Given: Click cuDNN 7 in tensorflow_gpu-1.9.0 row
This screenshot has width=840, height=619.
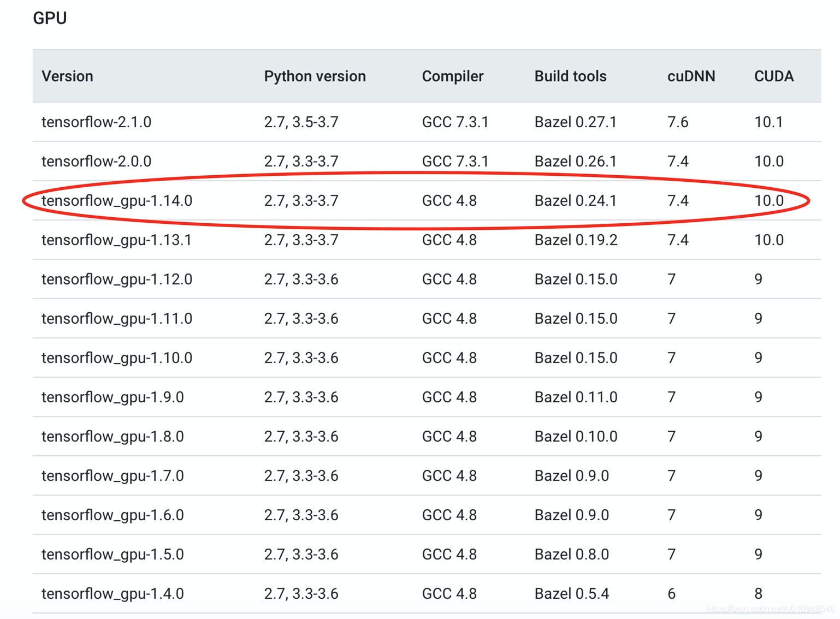Looking at the screenshot, I should tap(671, 397).
